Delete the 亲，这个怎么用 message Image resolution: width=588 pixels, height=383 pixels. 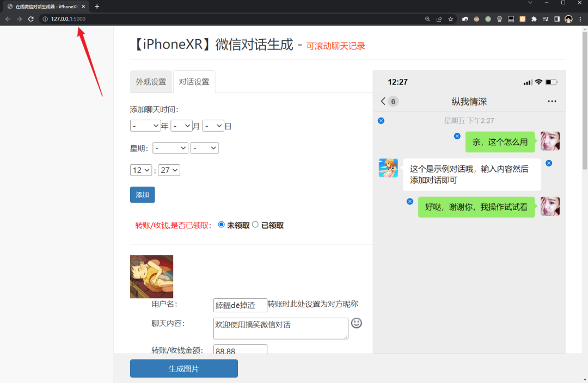coord(457,136)
